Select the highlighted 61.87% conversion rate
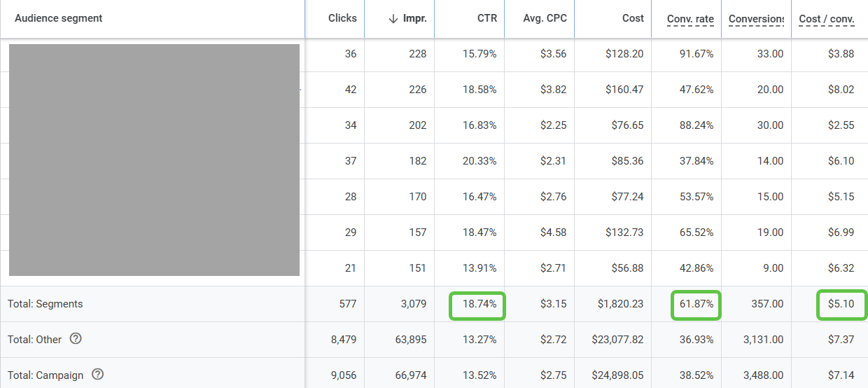This screenshot has height=388, width=868. (696, 305)
